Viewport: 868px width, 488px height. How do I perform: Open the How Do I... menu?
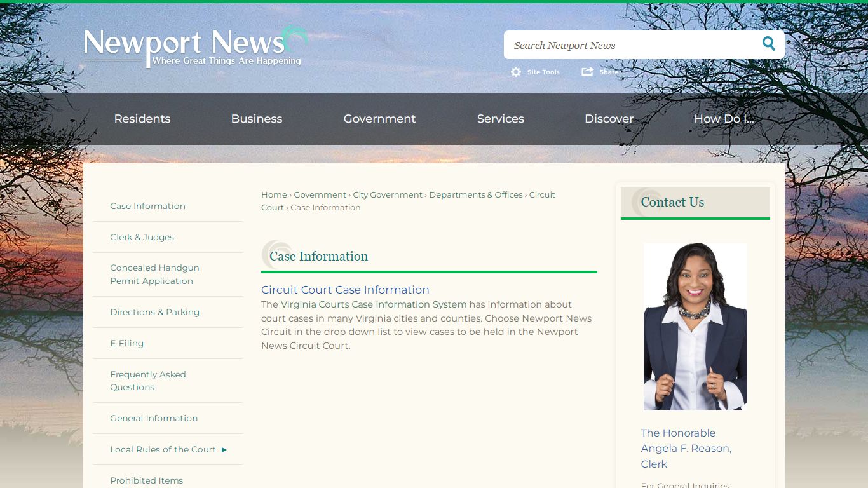[x=724, y=119]
